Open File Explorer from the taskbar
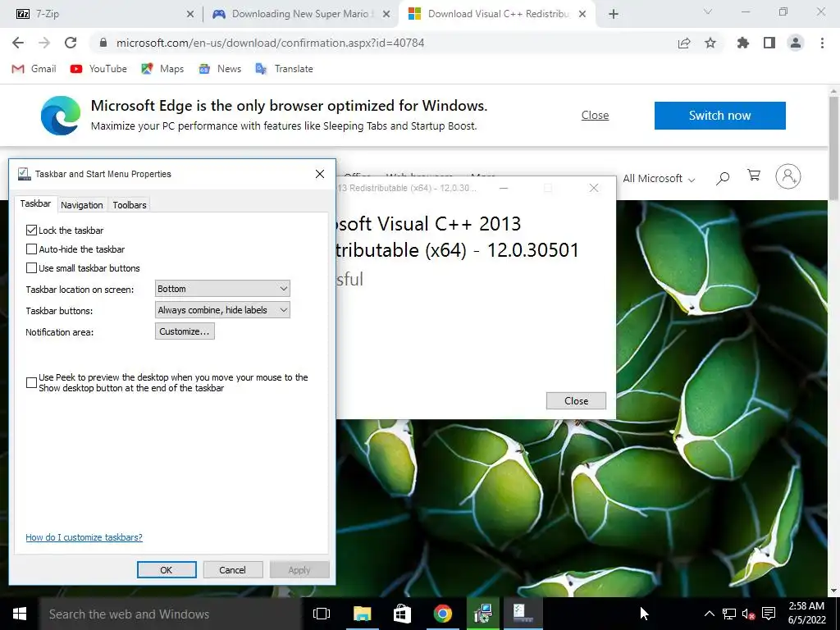This screenshot has height=630, width=840. point(362,614)
